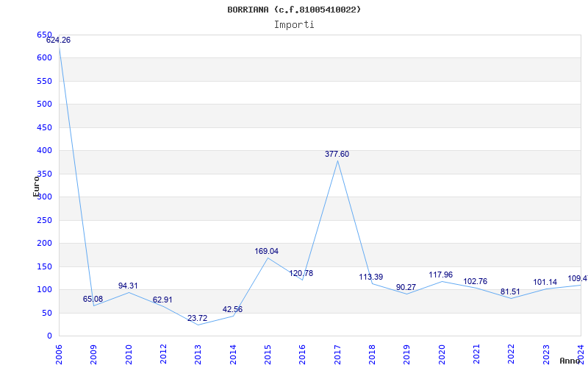Viewport: 588px width, 368px height.
Task: Select the 120.78 data label
Action: [x=301, y=273]
